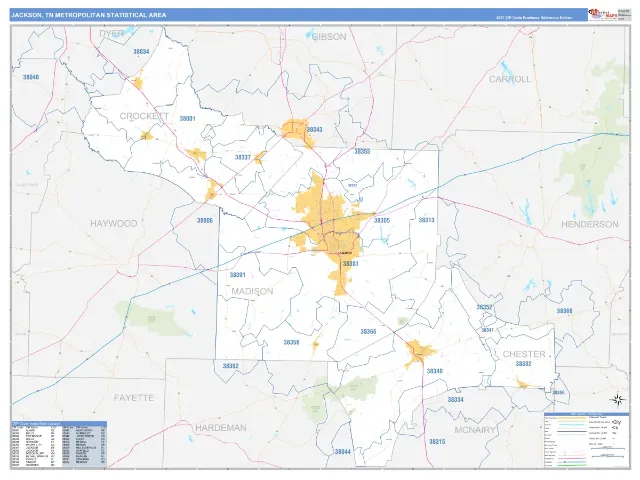Click ZIP code label 38301
640x480 pixels.
350,264
